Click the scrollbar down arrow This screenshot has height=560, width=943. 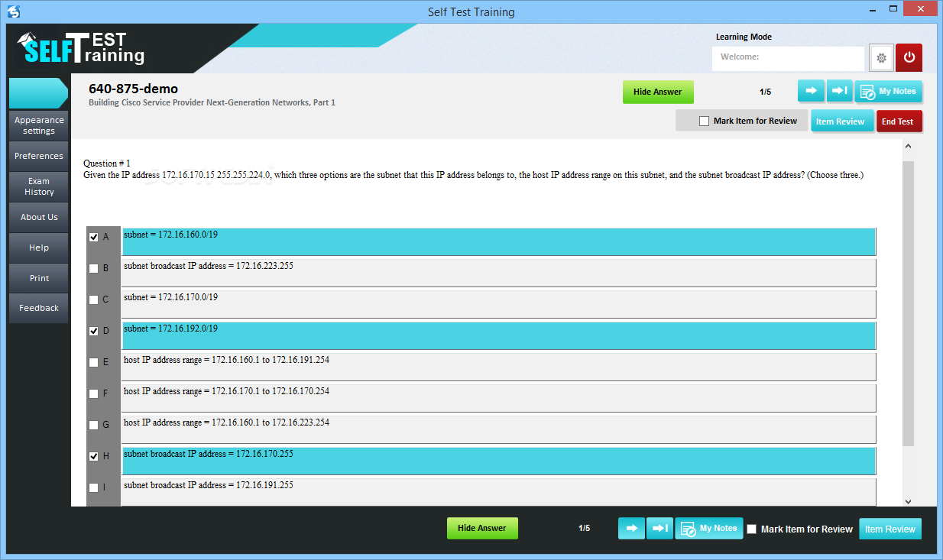[x=908, y=501]
